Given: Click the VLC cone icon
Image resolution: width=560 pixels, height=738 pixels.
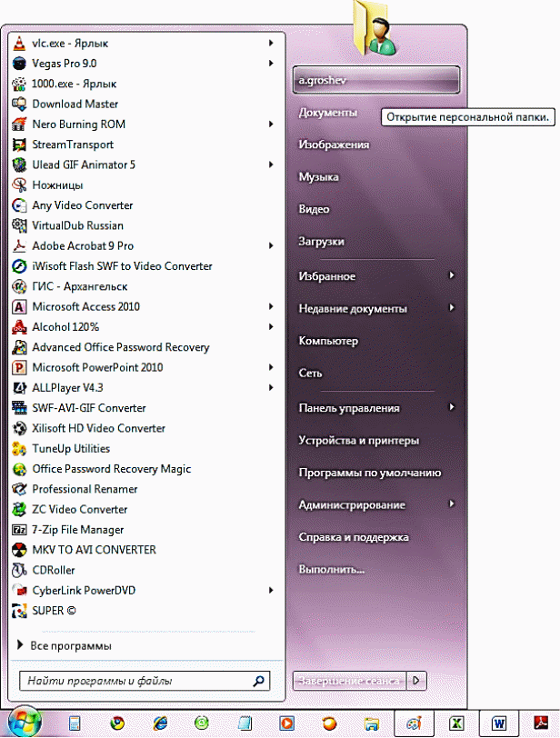Looking at the screenshot, I should click(19, 44).
